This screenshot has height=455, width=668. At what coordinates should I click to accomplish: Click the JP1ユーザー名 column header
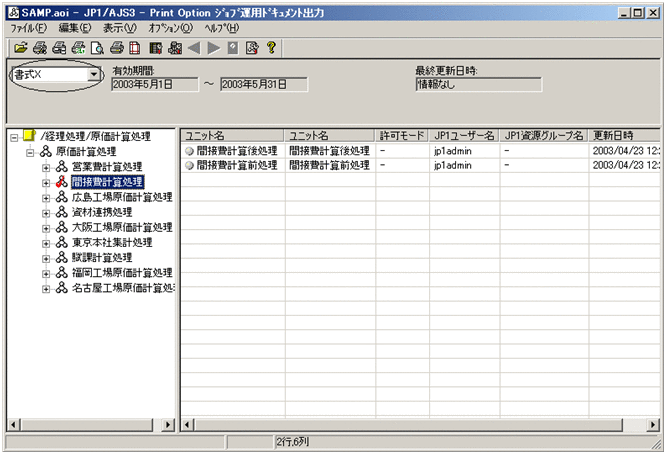point(464,135)
